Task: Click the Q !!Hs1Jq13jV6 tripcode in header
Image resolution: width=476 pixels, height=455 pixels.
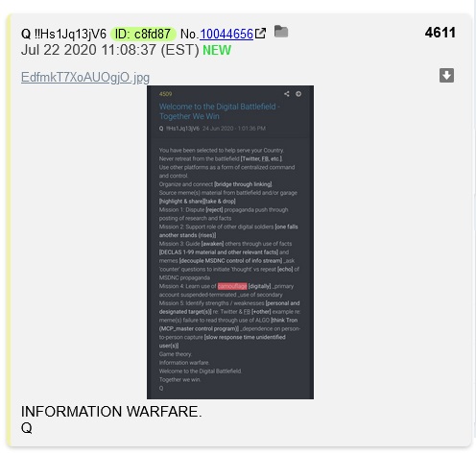Action: point(63,34)
